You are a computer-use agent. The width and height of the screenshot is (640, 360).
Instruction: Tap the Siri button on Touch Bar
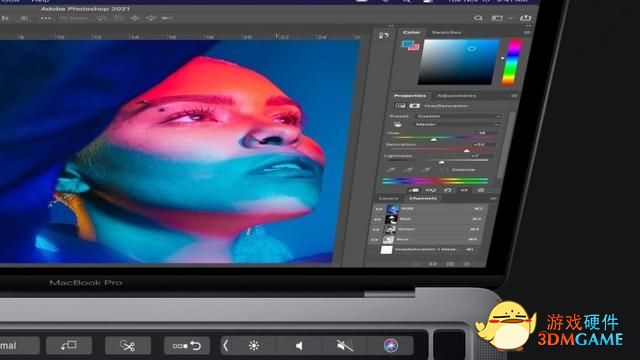point(391,346)
